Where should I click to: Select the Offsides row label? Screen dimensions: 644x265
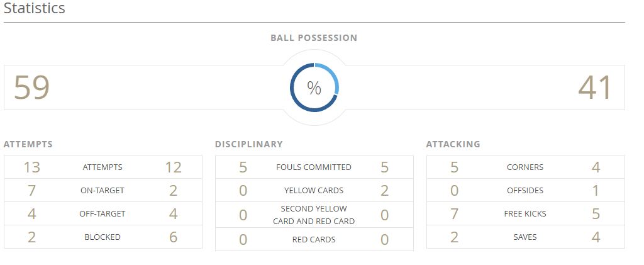[x=525, y=191]
